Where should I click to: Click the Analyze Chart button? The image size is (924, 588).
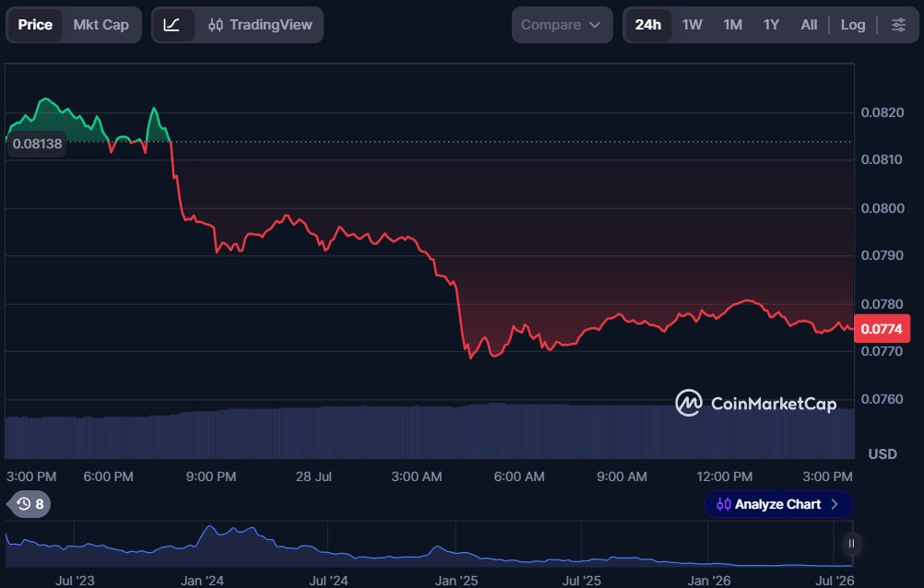click(778, 504)
